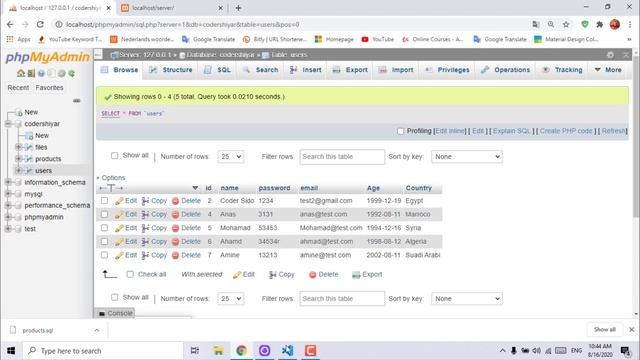Tick the Check all checkbox
The image size is (640, 360).
pos(130,274)
